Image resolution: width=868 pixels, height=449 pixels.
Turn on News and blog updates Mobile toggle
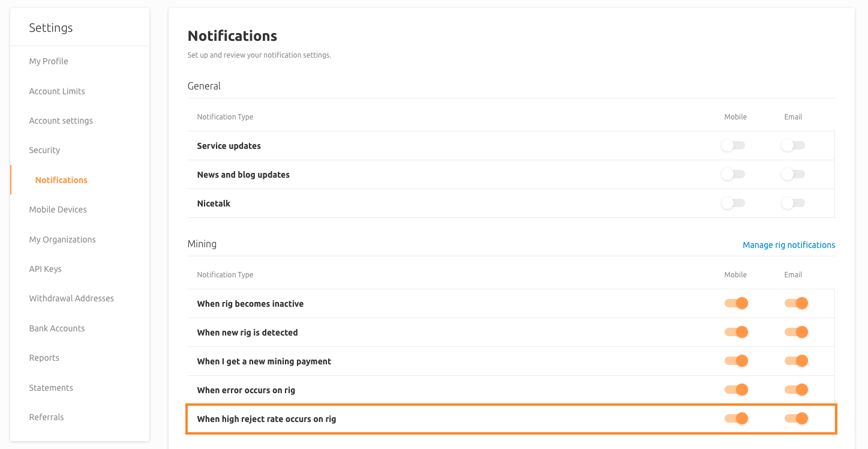[x=734, y=175]
